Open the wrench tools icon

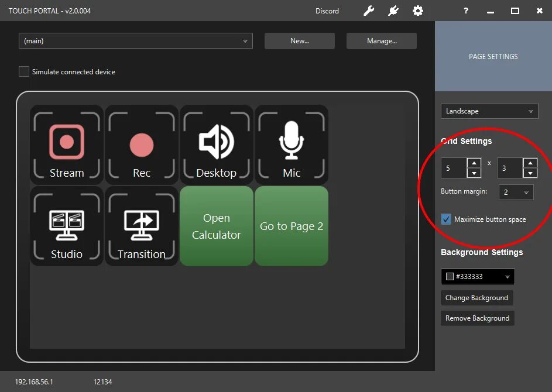(369, 11)
